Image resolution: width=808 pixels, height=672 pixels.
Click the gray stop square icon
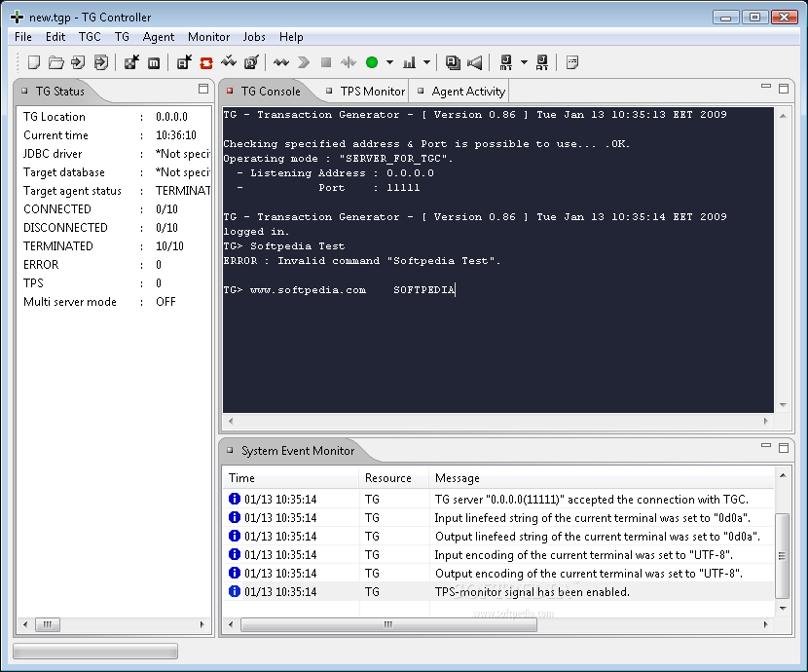click(x=326, y=63)
